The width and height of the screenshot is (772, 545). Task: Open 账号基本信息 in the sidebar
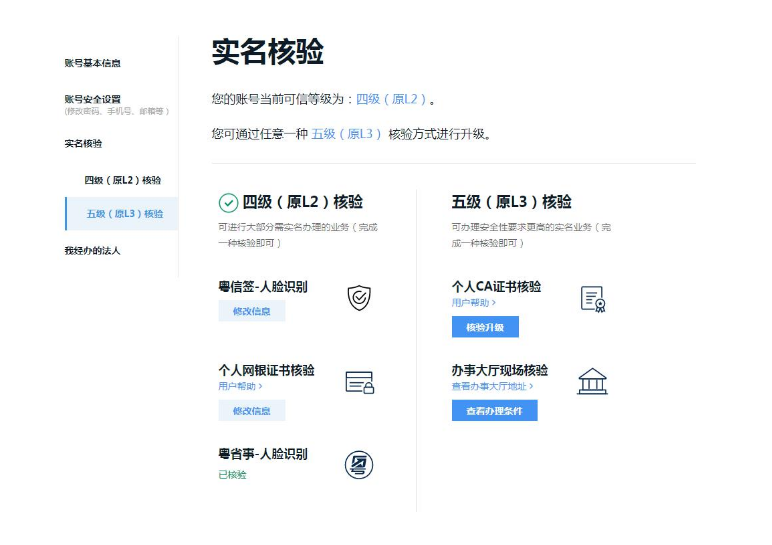pos(93,63)
